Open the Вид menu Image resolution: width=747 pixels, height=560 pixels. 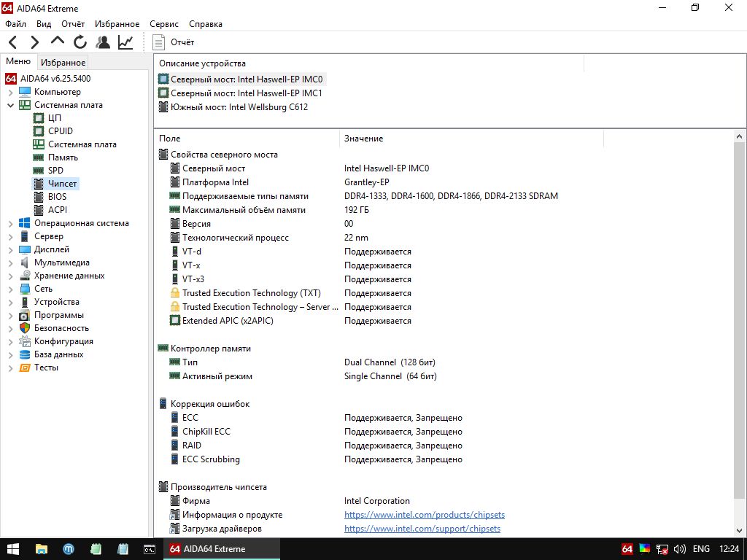44,24
